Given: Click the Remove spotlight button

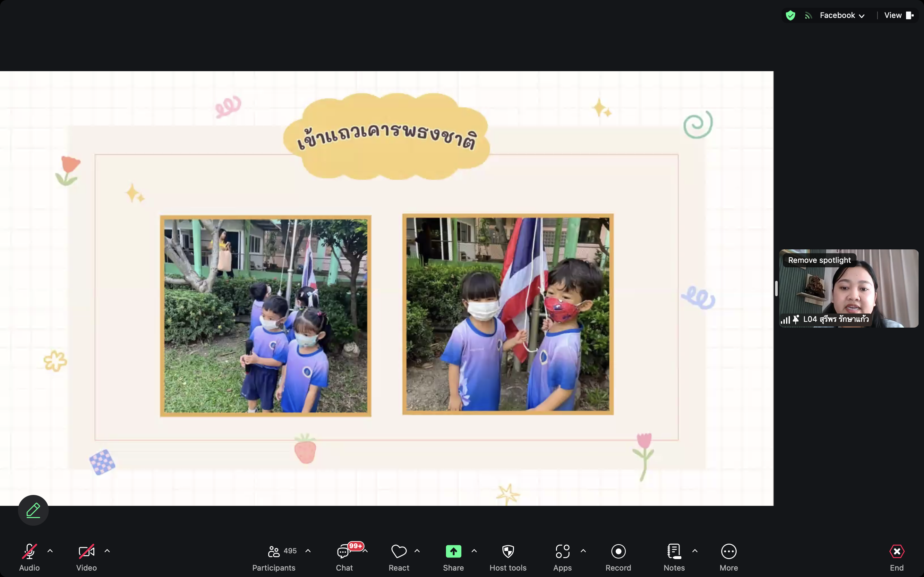Looking at the screenshot, I should point(819,260).
